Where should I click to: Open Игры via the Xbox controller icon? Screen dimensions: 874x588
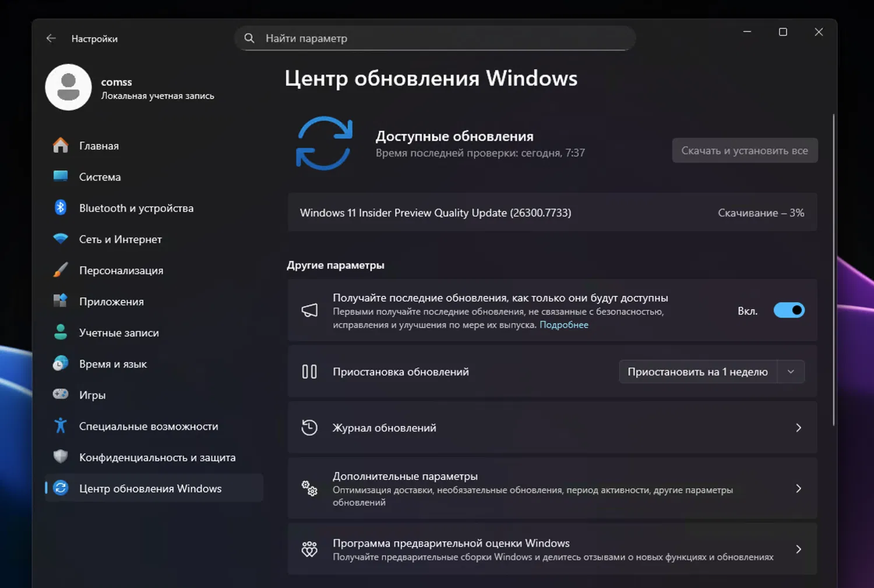(61, 395)
